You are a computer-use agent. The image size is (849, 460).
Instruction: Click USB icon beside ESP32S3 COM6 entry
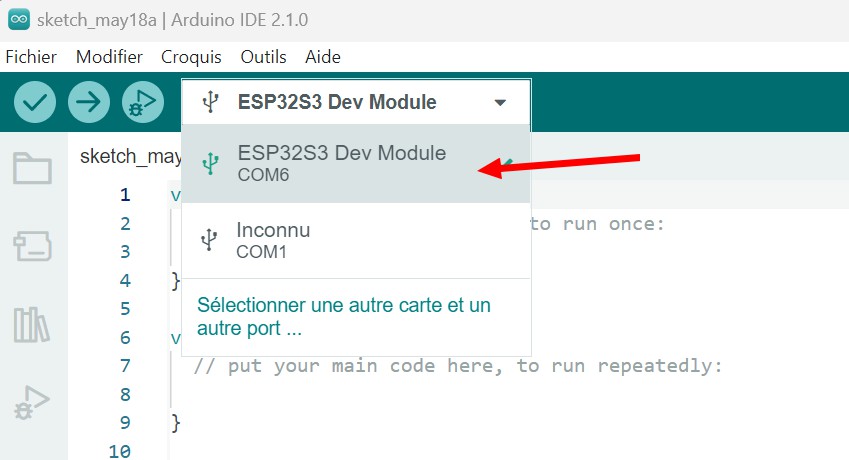pos(210,163)
